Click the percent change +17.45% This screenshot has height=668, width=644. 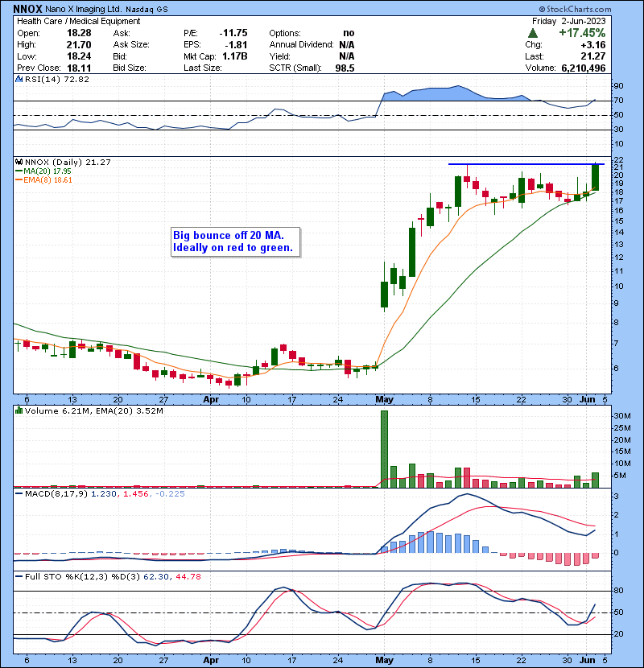582,33
